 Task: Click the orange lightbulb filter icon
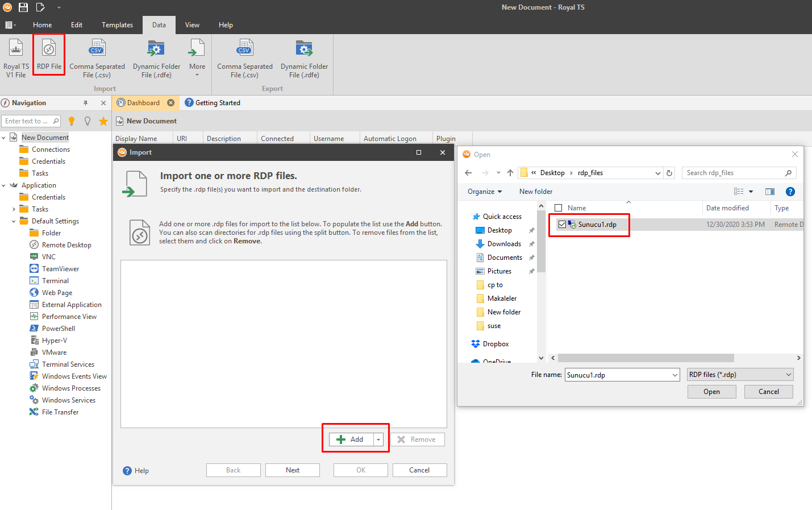coord(72,121)
